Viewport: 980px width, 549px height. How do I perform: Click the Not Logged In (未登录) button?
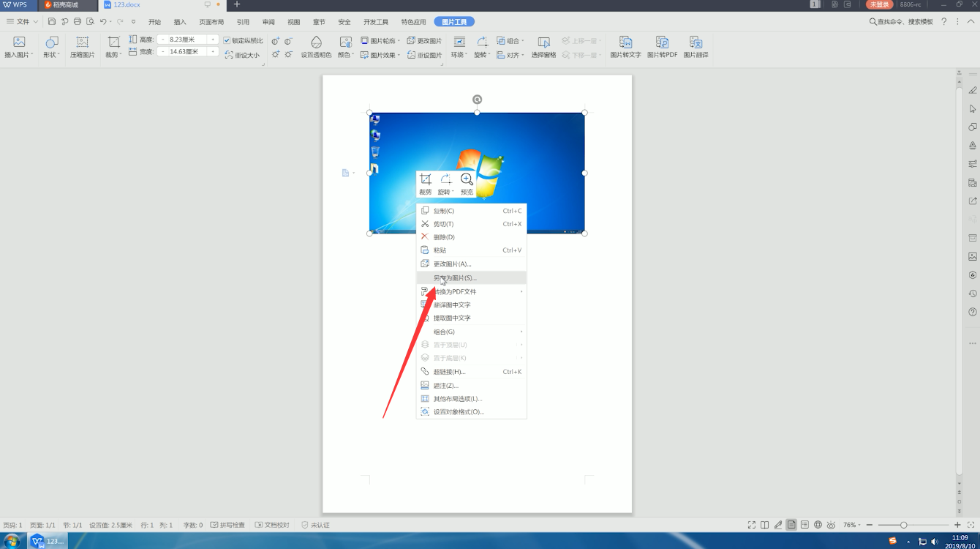[x=880, y=4]
